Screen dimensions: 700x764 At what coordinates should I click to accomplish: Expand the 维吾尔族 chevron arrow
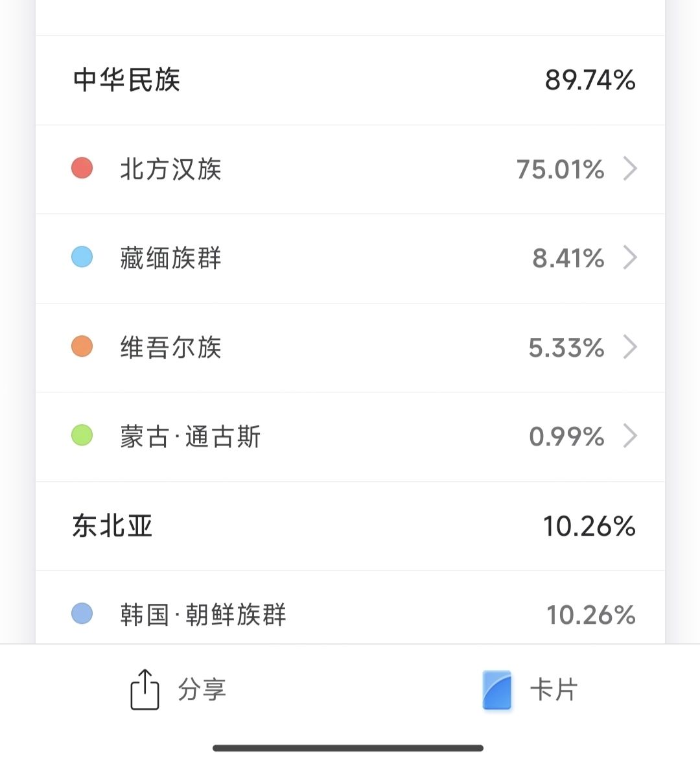(x=630, y=347)
